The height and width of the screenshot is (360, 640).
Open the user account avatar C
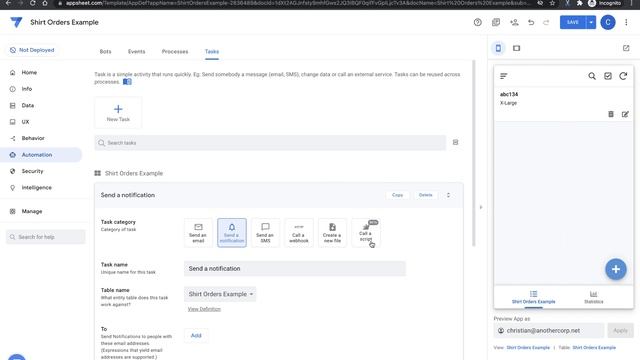[x=608, y=22]
